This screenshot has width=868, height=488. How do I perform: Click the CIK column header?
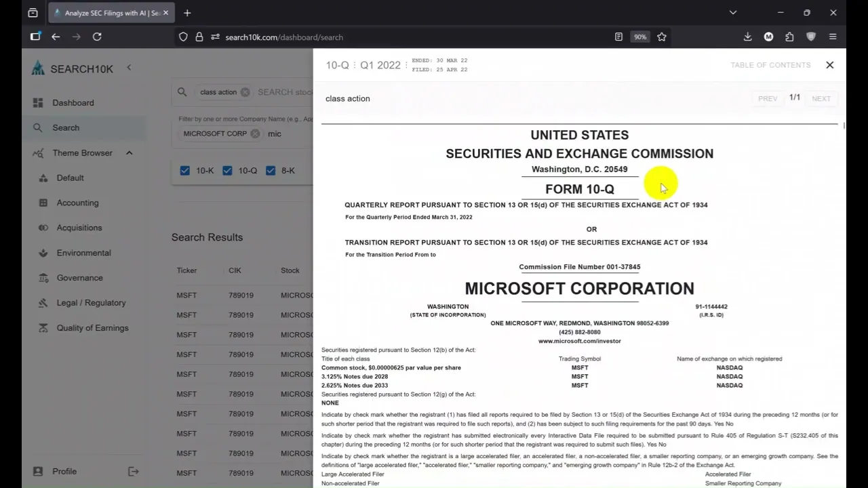tap(235, 270)
